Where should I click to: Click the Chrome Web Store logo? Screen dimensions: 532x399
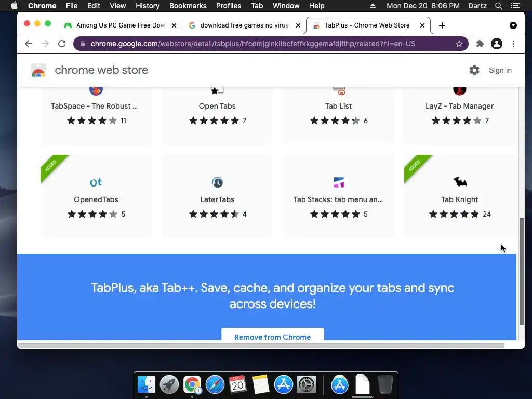point(38,70)
